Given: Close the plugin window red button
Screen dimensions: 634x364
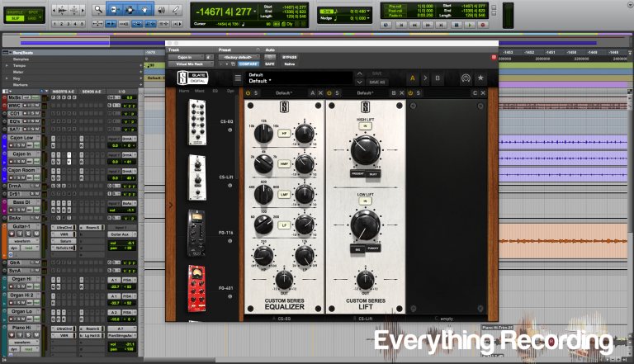Looking at the screenshot, I should 494,58.
